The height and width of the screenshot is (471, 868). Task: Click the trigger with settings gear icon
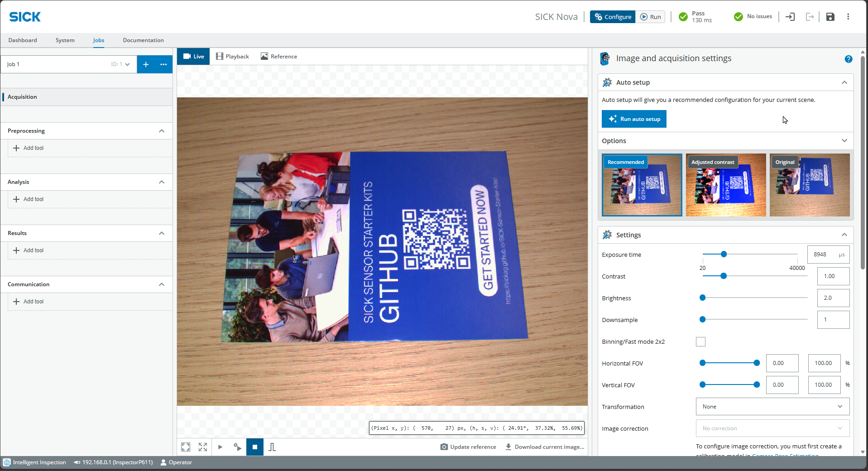pyautogui.click(x=237, y=447)
